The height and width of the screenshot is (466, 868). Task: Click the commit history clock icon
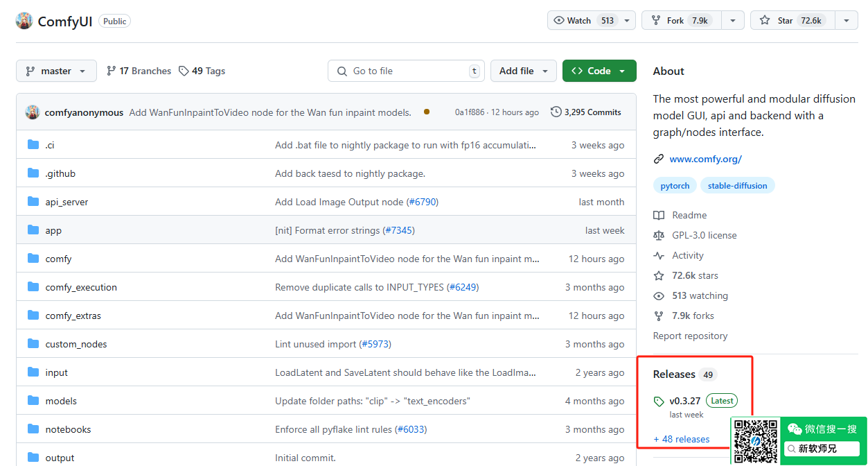(556, 112)
